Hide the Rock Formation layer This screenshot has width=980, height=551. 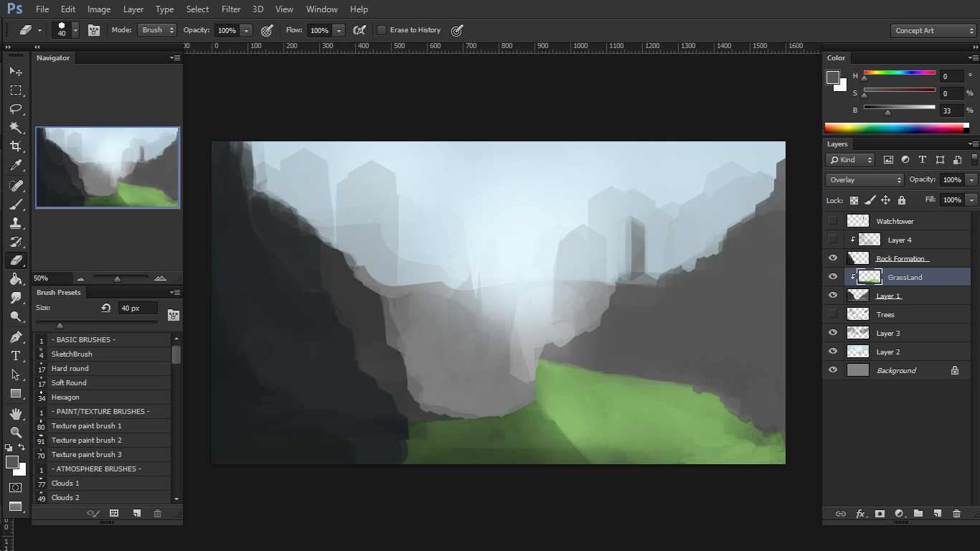tap(833, 258)
